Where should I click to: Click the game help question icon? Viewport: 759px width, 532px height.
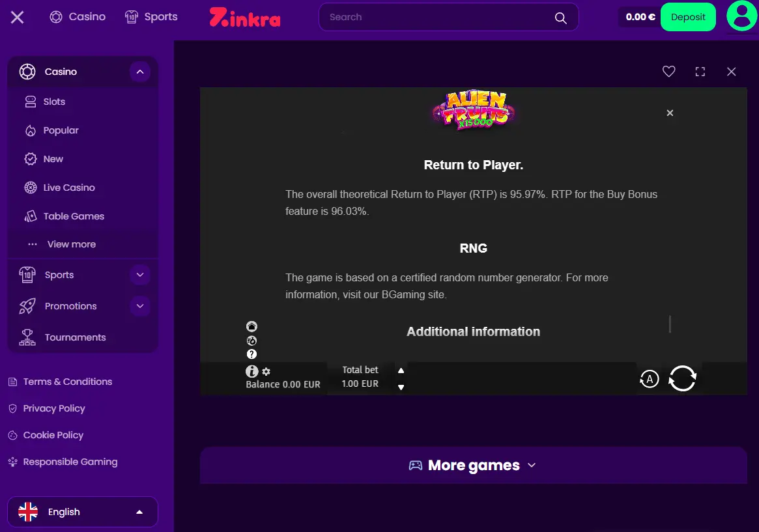251,354
